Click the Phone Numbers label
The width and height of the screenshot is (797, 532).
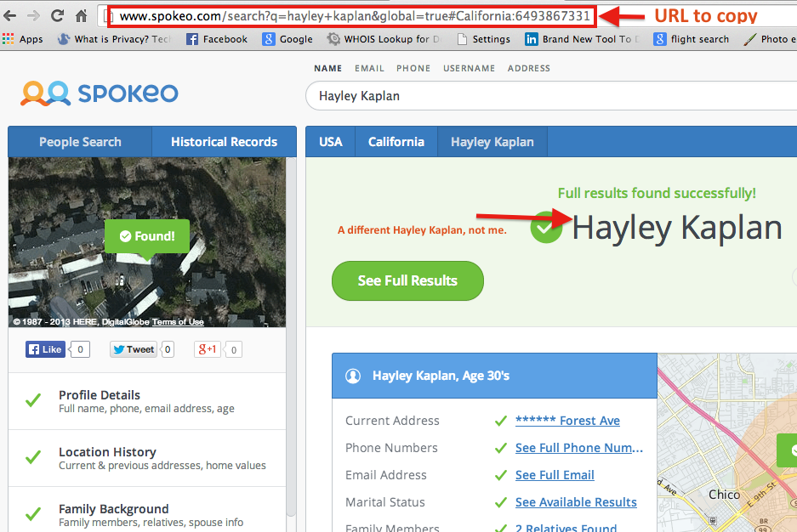[x=391, y=448]
